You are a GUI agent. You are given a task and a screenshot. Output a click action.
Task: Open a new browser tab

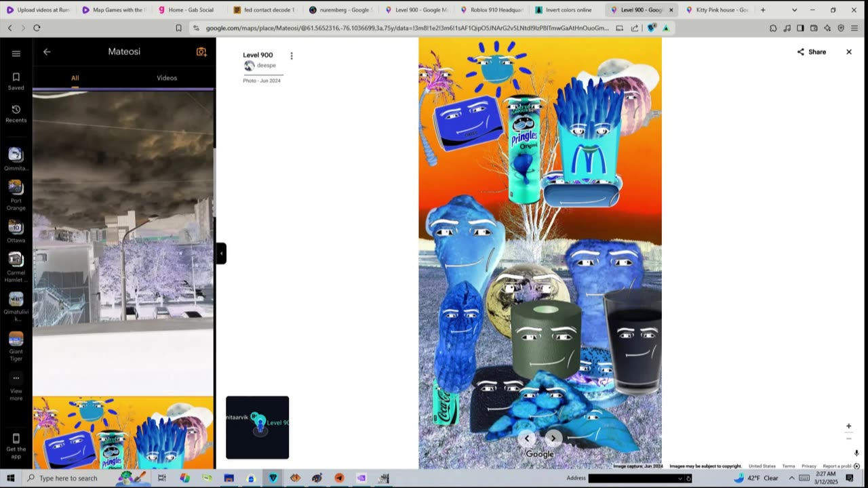[x=763, y=10]
